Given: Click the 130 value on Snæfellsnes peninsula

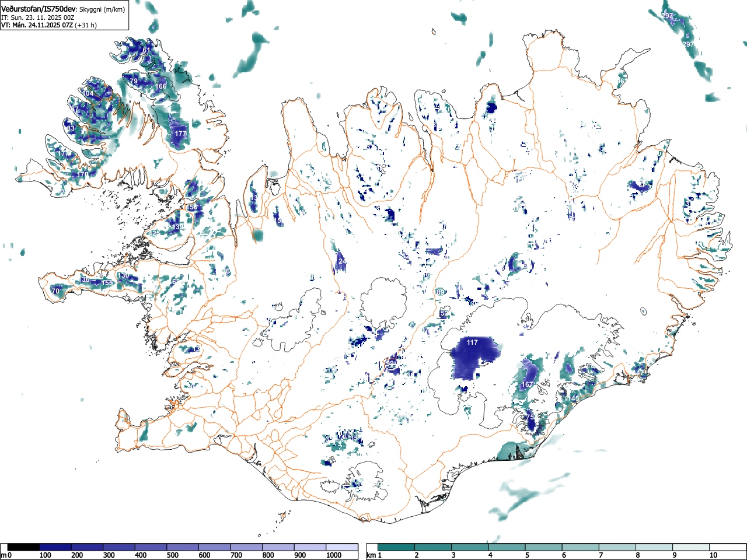Looking at the screenshot, I should [123, 275].
